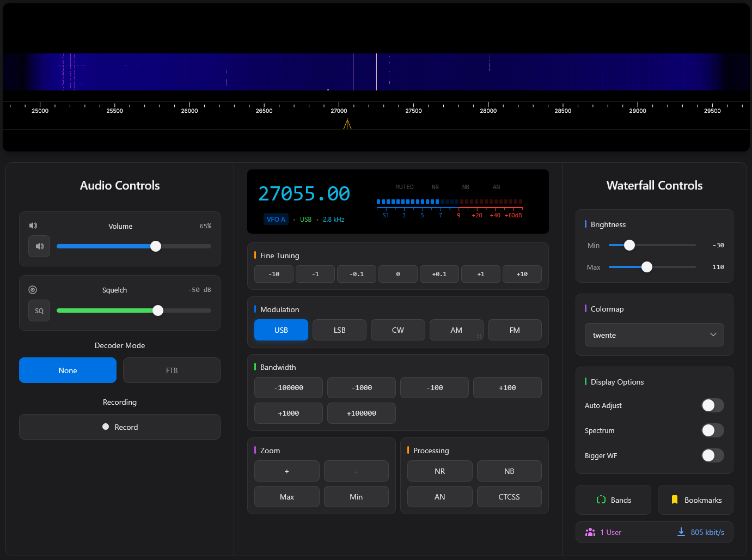The height and width of the screenshot is (560, 752).
Task: Click the Bands icon
Action: tap(601, 500)
